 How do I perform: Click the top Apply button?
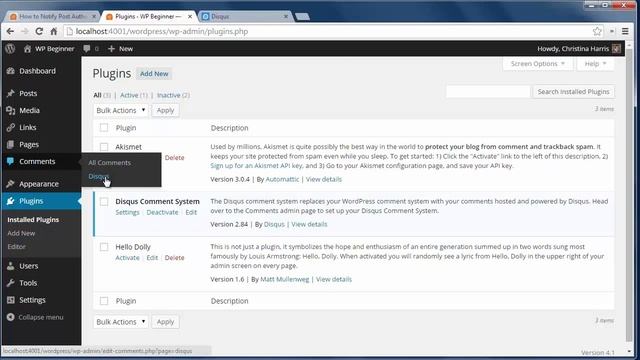coord(165,110)
